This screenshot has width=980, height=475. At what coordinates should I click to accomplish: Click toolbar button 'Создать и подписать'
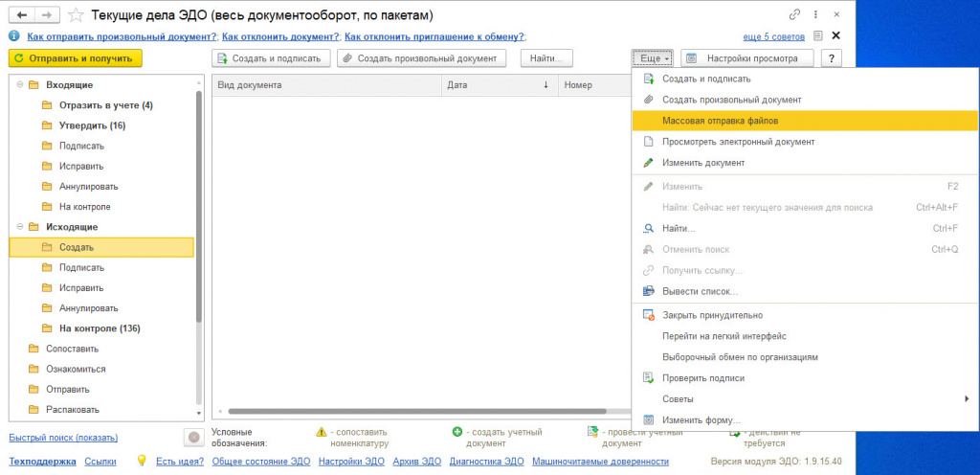(270, 58)
